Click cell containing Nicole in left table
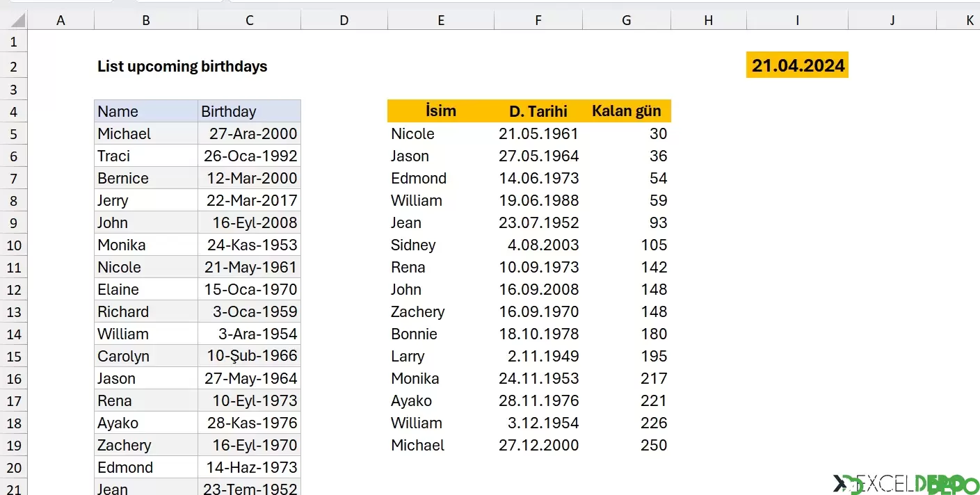The height and width of the screenshot is (495, 980). (x=146, y=267)
